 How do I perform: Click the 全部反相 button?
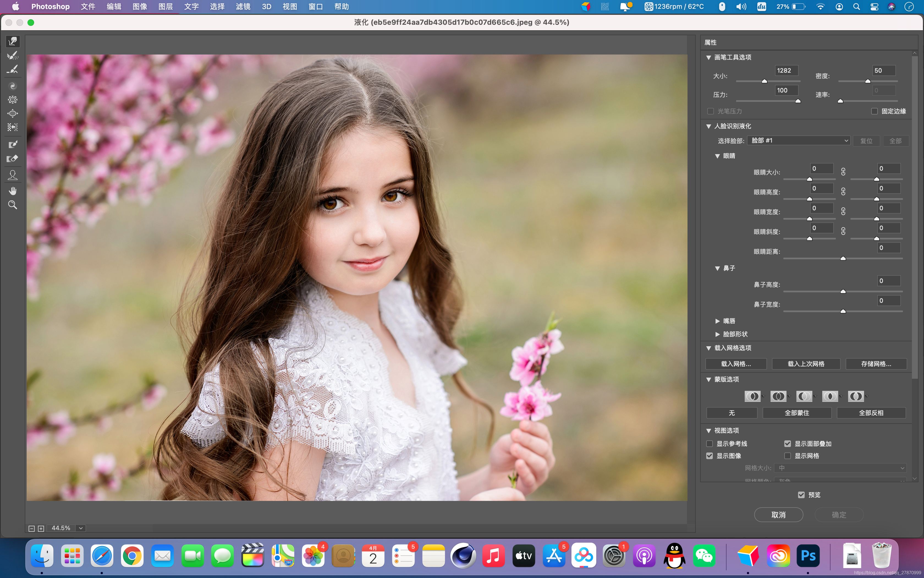pos(871,413)
